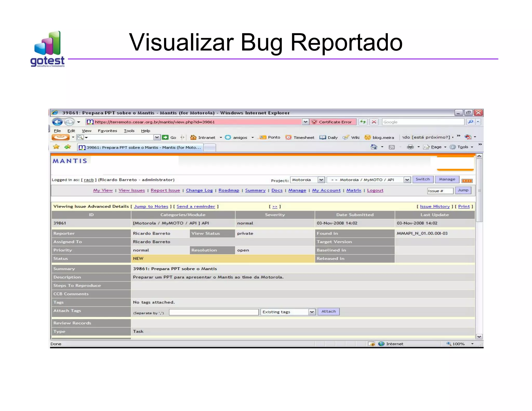Open the Favorites menu
This screenshot has height=411, width=532.
tap(108, 131)
